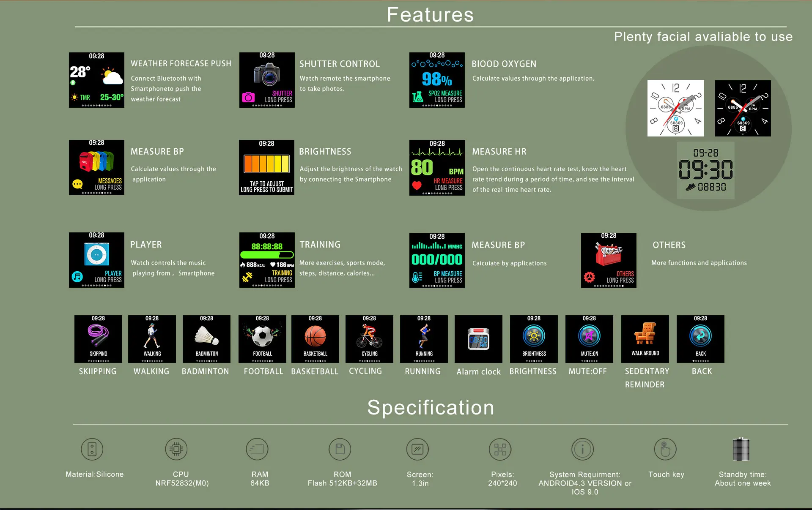Select the Basketball sport mode thumbnail
This screenshot has height=510, width=812.
(315, 339)
